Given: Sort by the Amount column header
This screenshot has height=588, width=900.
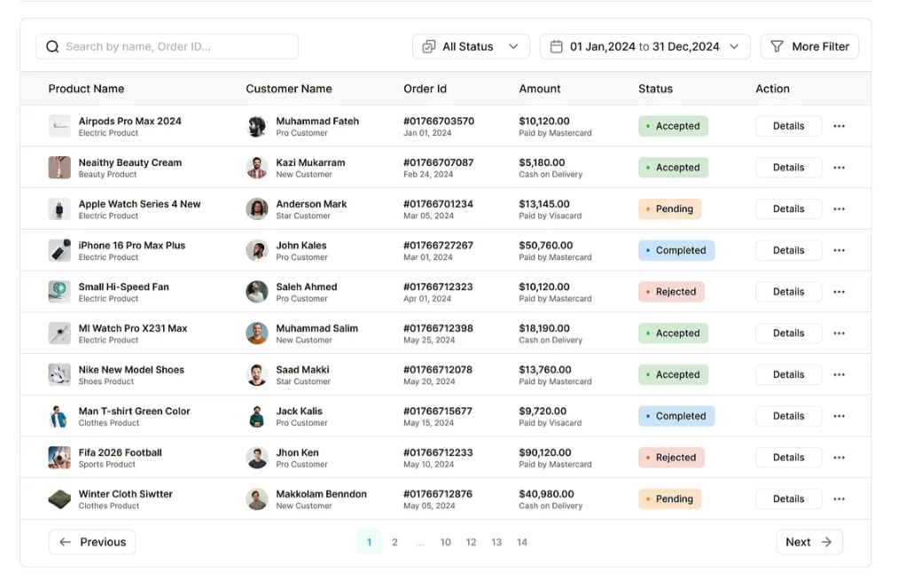Looking at the screenshot, I should pyautogui.click(x=539, y=89).
